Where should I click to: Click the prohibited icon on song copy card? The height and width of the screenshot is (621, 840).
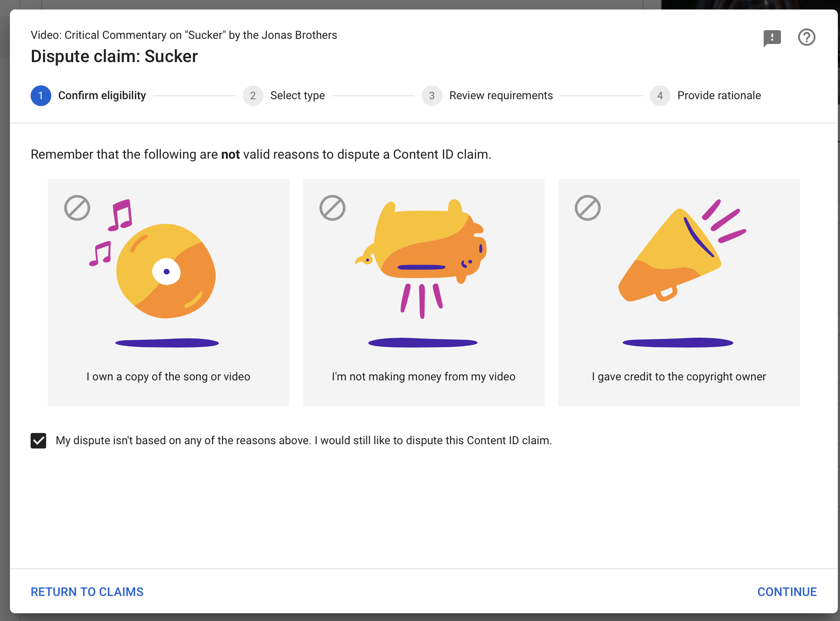point(77,208)
